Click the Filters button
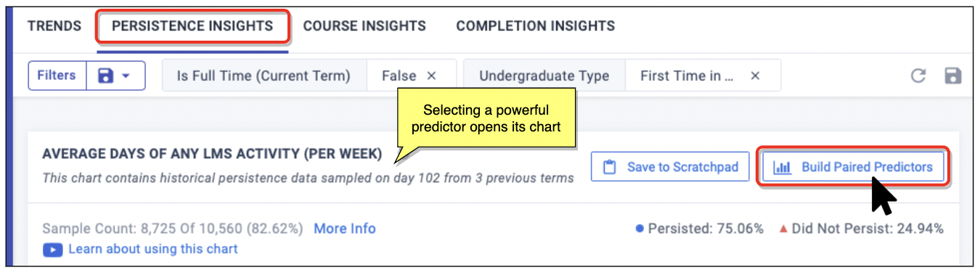The height and width of the screenshot is (273, 980). click(57, 76)
